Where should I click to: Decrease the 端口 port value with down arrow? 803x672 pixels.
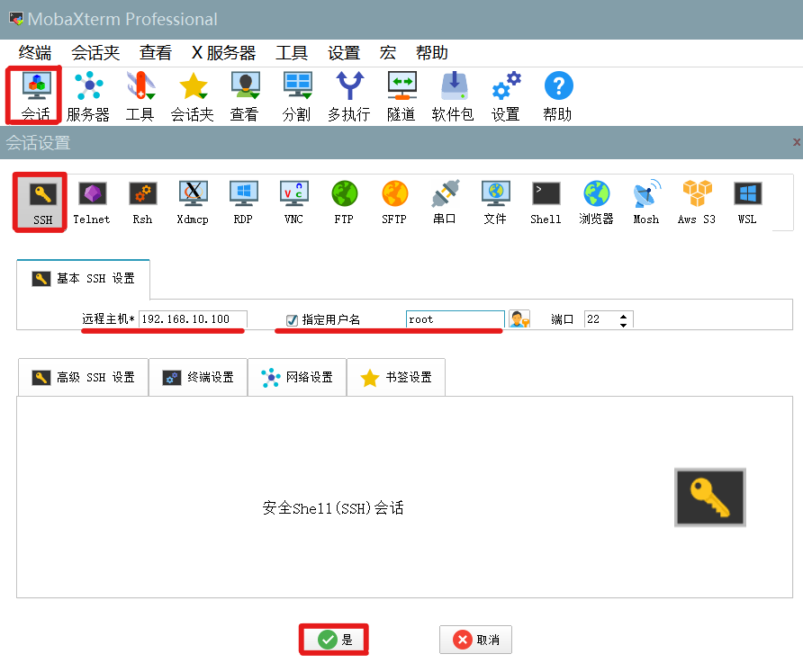[623, 325]
